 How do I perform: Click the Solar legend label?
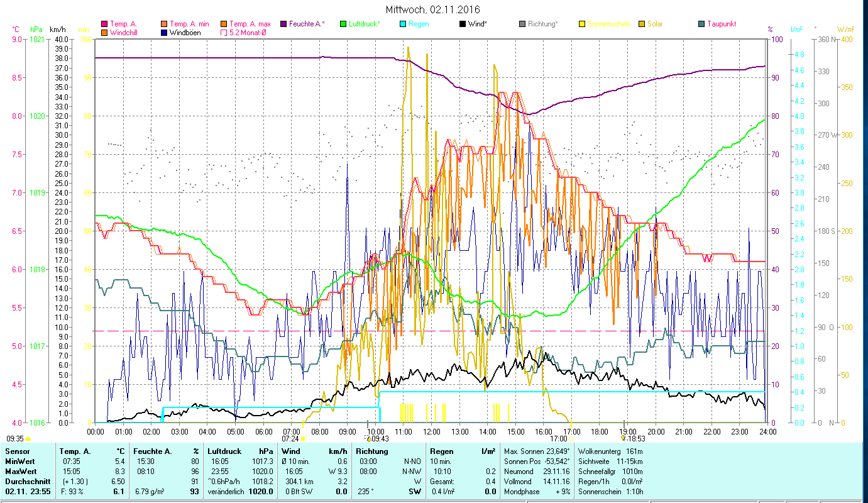655,25
